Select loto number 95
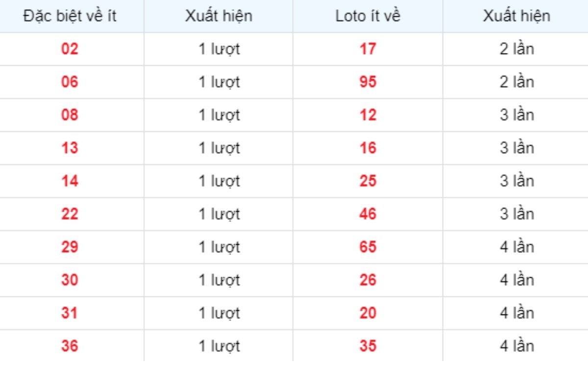The image size is (588, 365). (367, 82)
